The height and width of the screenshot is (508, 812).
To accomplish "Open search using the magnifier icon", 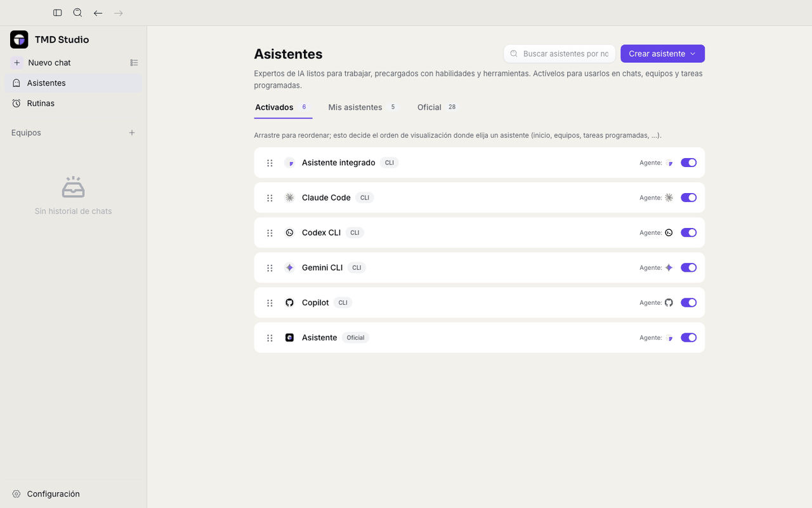I will click(77, 13).
